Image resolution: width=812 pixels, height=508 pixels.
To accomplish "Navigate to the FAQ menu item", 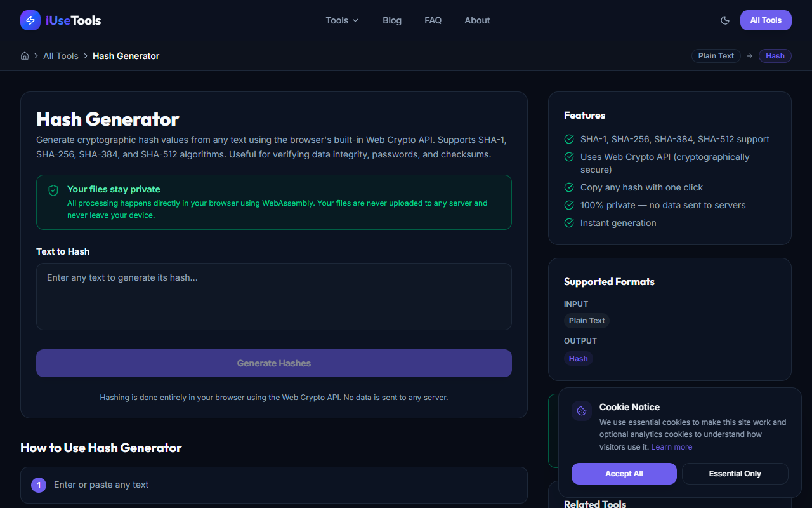I will point(433,20).
